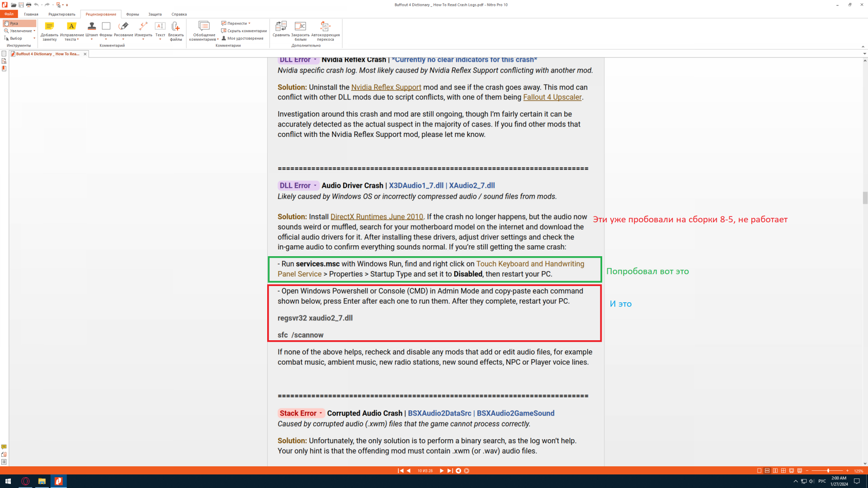The width and height of the screenshot is (868, 488).
Task: Open the Compare (Сравнить) documents tool
Action: [x=281, y=27]
